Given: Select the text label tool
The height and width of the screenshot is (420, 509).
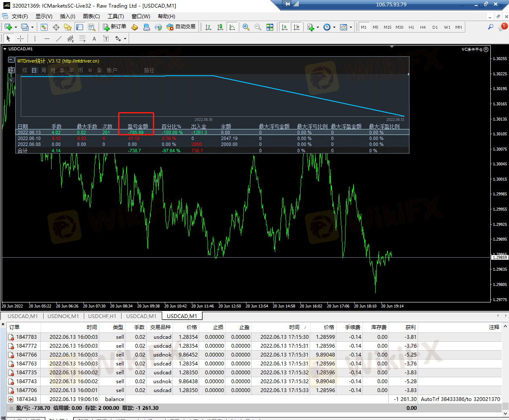Looking at the screenshot, I should coord(106,38).
